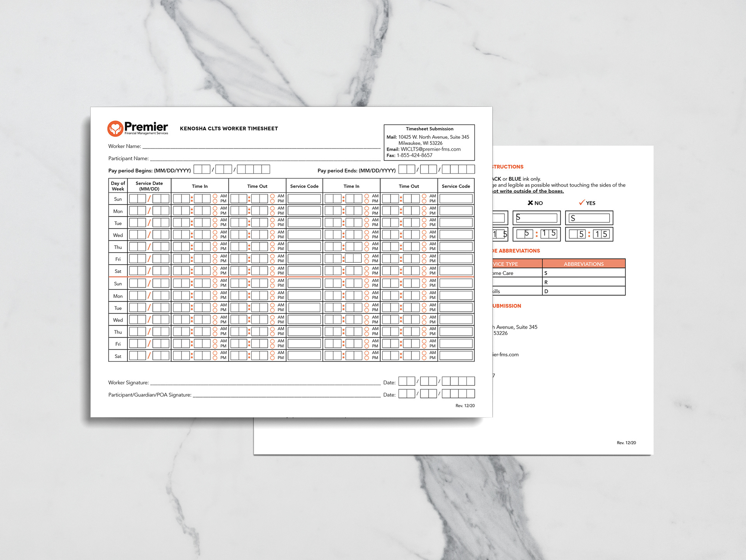Click the orange checkmark beside YES

[581, 202]
